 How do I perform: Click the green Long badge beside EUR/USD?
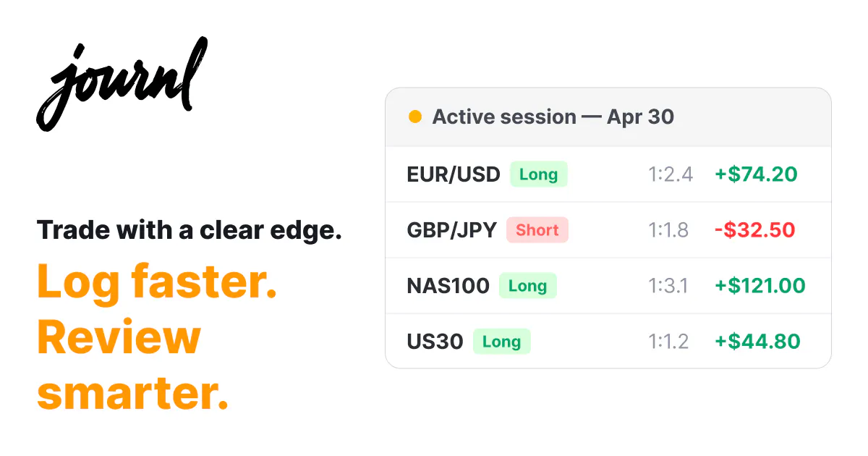tap(539, 174)
